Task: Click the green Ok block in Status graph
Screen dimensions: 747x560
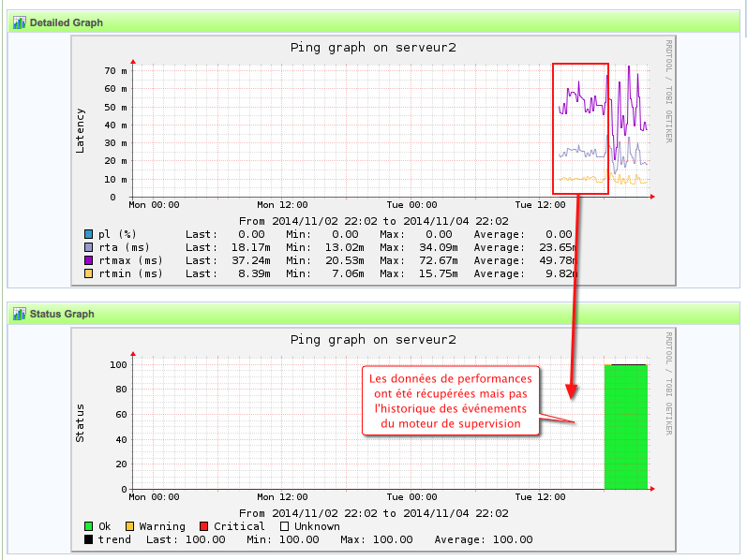Action: pos(625,426)
